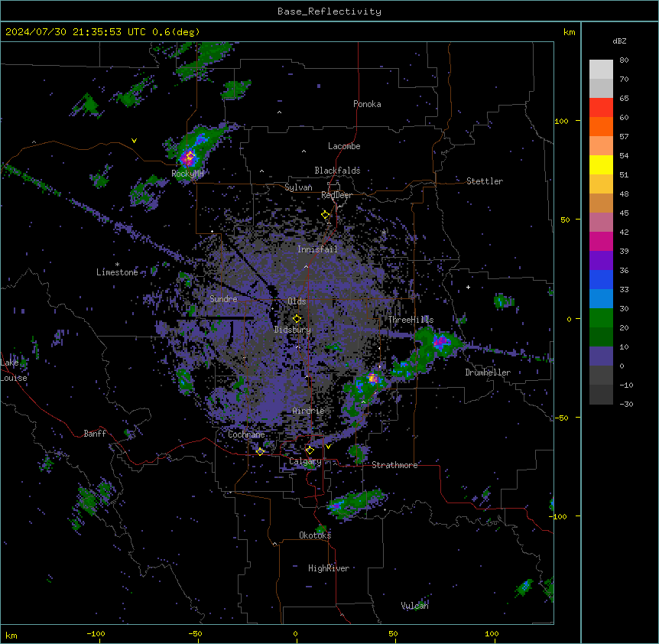The height and width of the screenshot is (644, 659).
Task: Click the dBZ legend heading
Action: point(619,41)
